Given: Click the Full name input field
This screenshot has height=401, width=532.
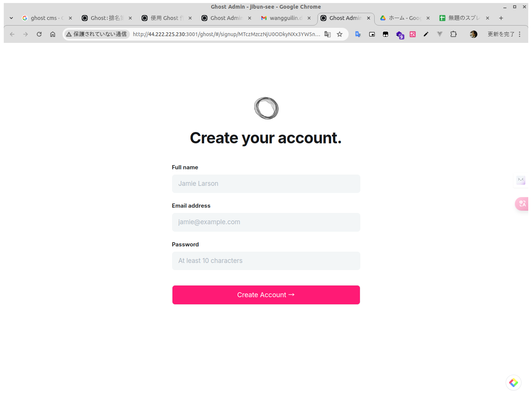Looking at the screenshot, I should click(x=266, y=184).
